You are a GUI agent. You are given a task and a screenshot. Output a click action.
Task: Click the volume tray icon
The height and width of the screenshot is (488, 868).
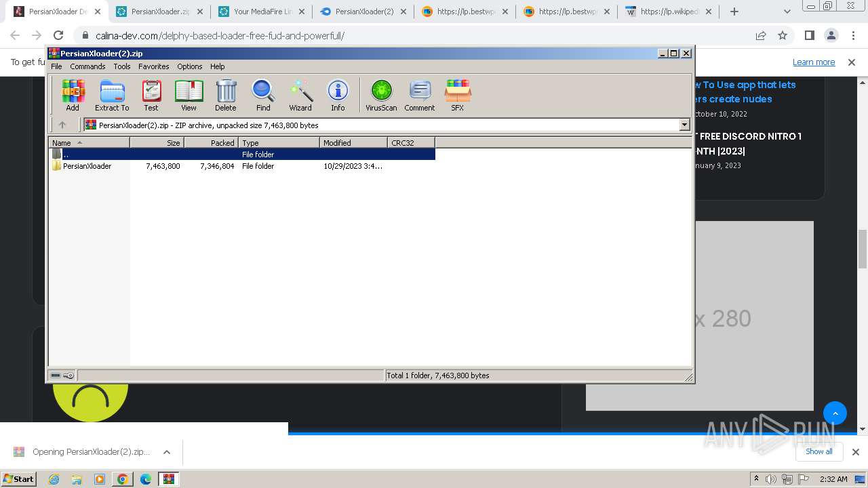click(x=771, y=479)
